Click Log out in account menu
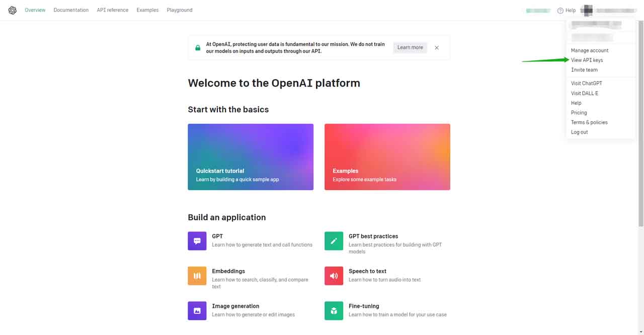This screenshot has width=644, height=335. click(x=579, y=132)
